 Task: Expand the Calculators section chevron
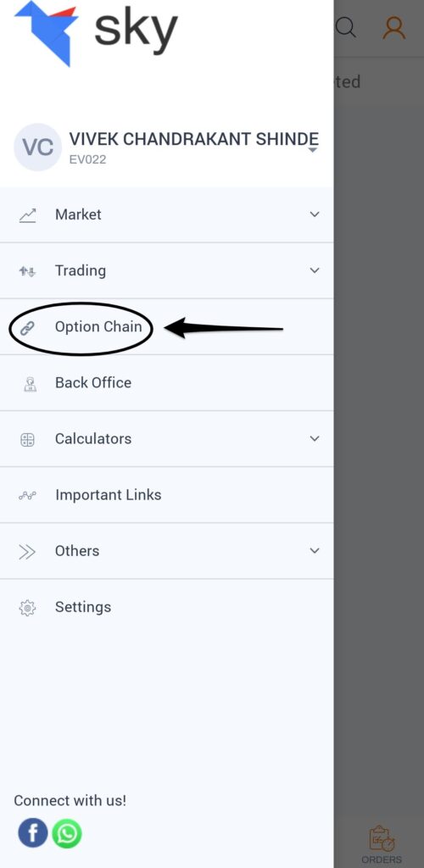315,438
